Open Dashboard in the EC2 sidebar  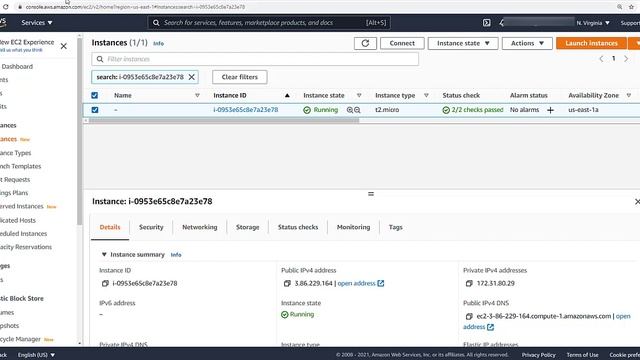point(17,67)
